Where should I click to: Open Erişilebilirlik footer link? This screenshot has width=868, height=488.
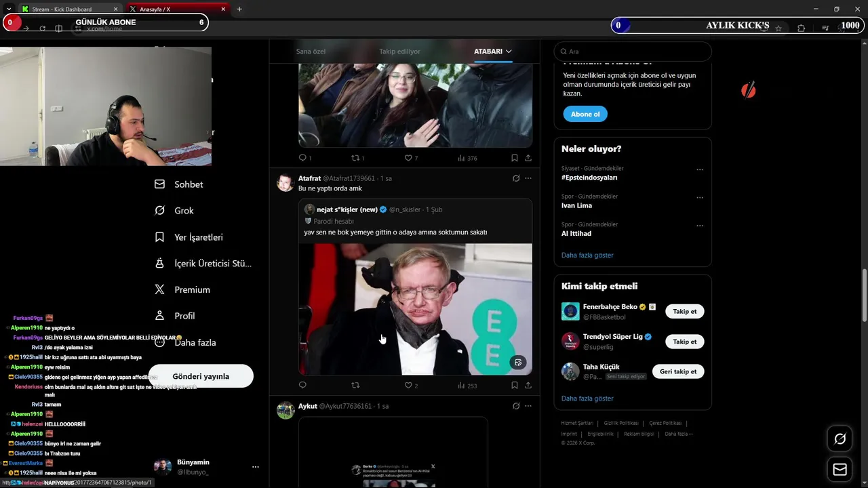coord(600,434)
